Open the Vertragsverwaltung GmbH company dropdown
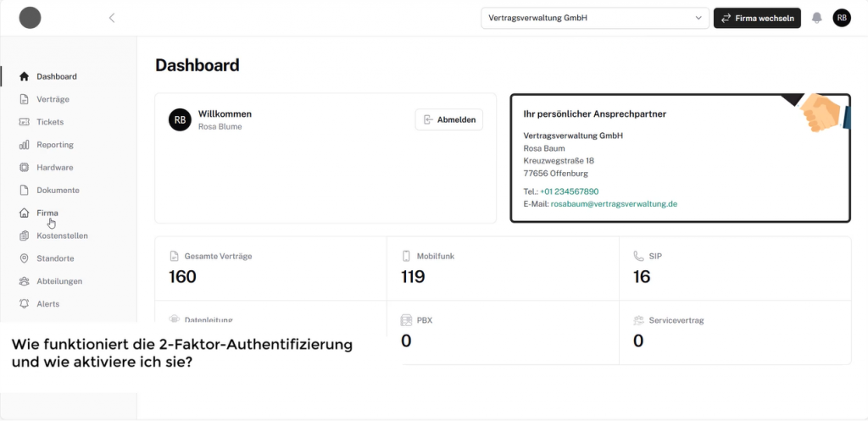Screen dimensions: 868x421 [594, 18]
